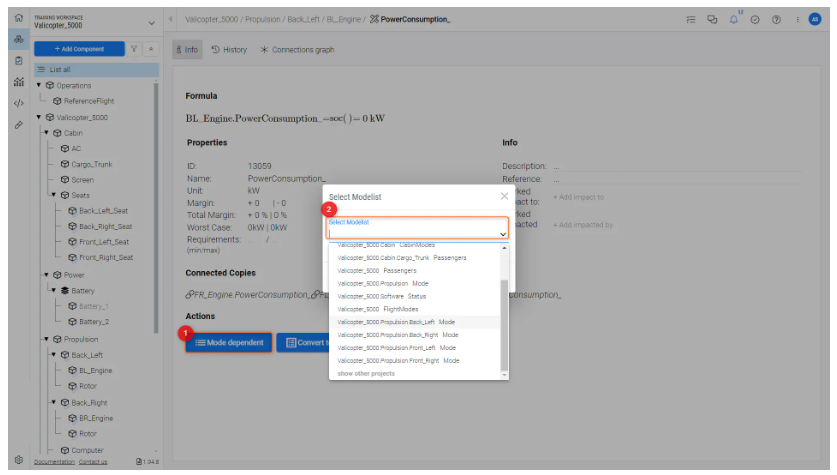The image size is (837, 475).
Task: Select Back_Left_Seat in the tree
Action: pos(104,211)
